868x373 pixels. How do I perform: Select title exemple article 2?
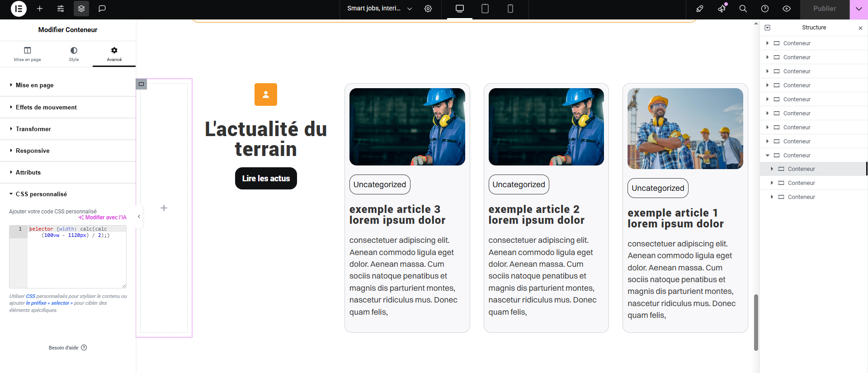coord(537,215)
